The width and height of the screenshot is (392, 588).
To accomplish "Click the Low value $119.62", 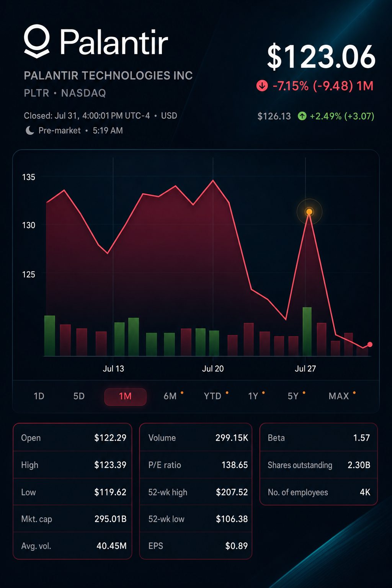I will (x=110, y=492).
